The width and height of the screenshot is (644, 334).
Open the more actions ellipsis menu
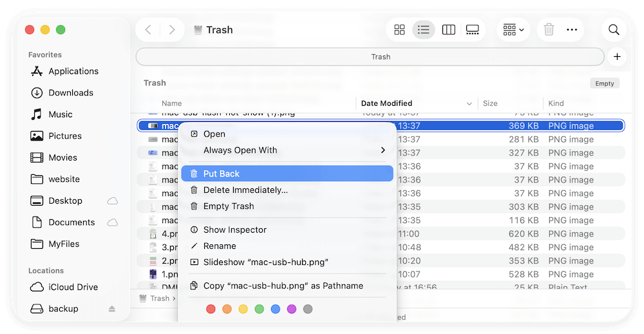572,30
